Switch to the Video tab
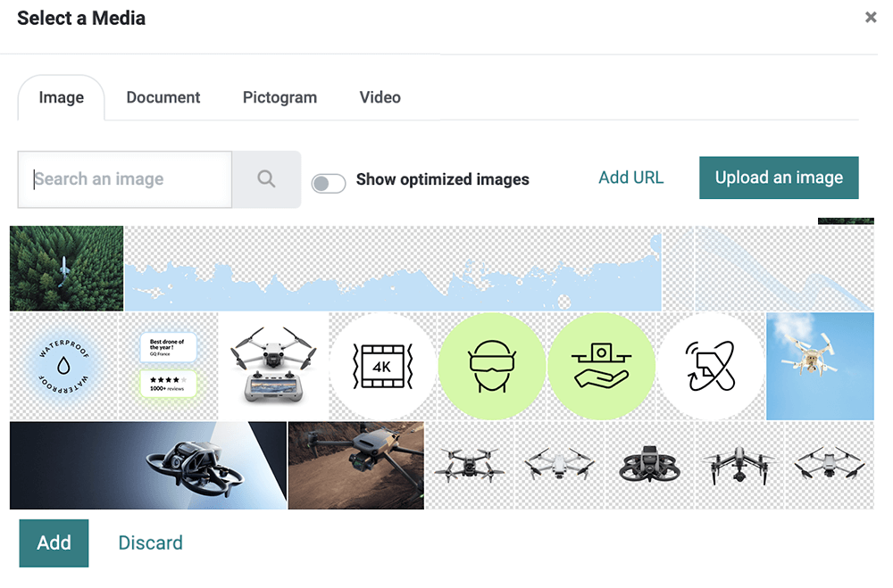The width and height of the screenshot is (893, 588). click(x=380, y=98)
